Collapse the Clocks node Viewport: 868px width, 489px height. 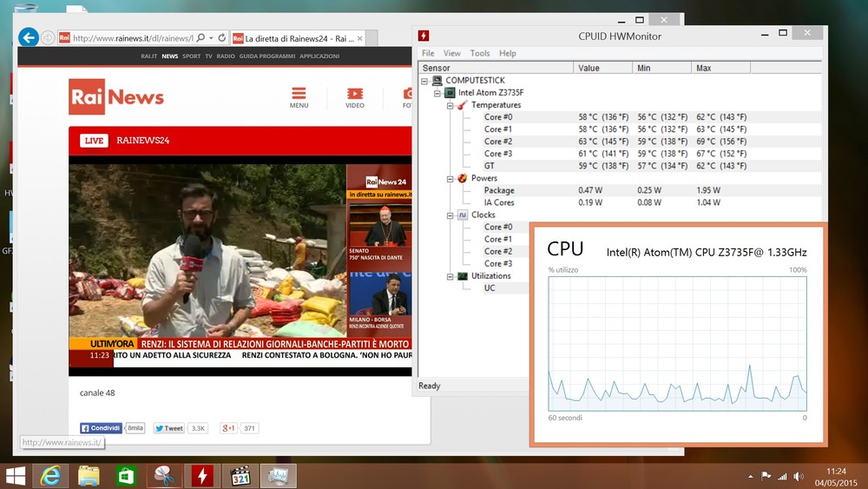click(x=450, y=215)
